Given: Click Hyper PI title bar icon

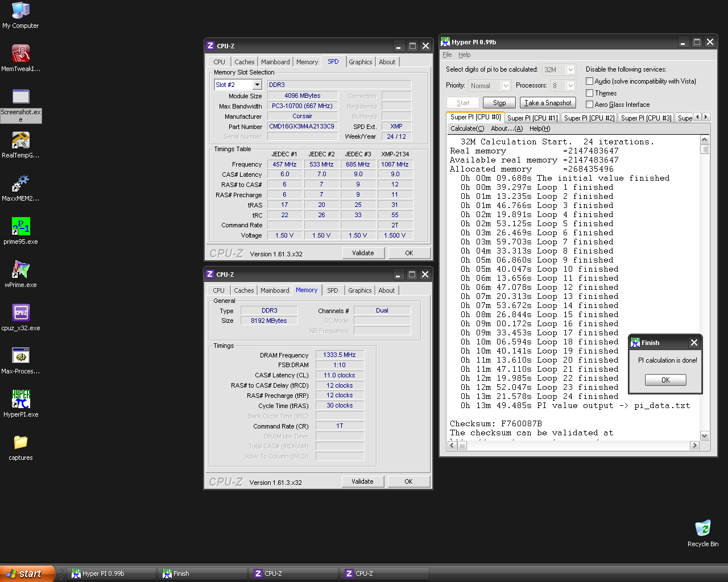Looking at the screenshot, I should point(445,42).
